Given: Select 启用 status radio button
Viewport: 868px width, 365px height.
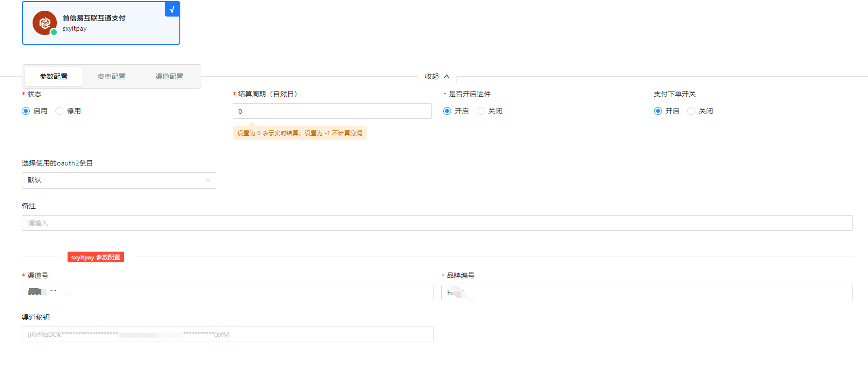Looking at the screenshot, I should (x=26, y=111).
